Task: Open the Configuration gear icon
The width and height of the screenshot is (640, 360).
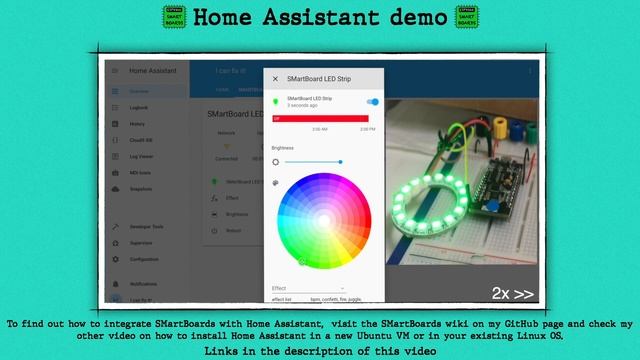Action: point(116,260)
